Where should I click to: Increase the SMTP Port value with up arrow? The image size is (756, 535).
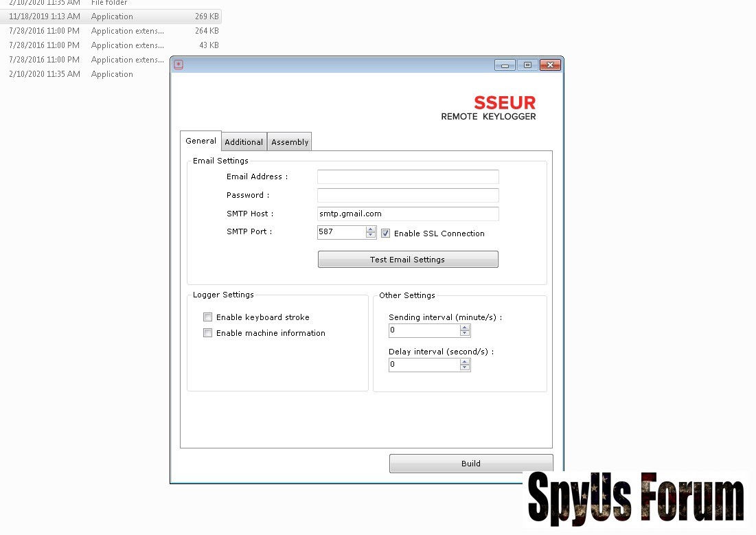(371, 229)
